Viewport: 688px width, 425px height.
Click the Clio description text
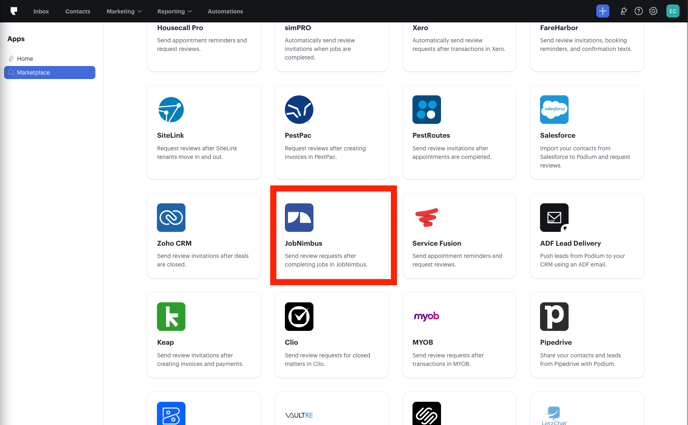pyautogui.click(x=327, y=360)
